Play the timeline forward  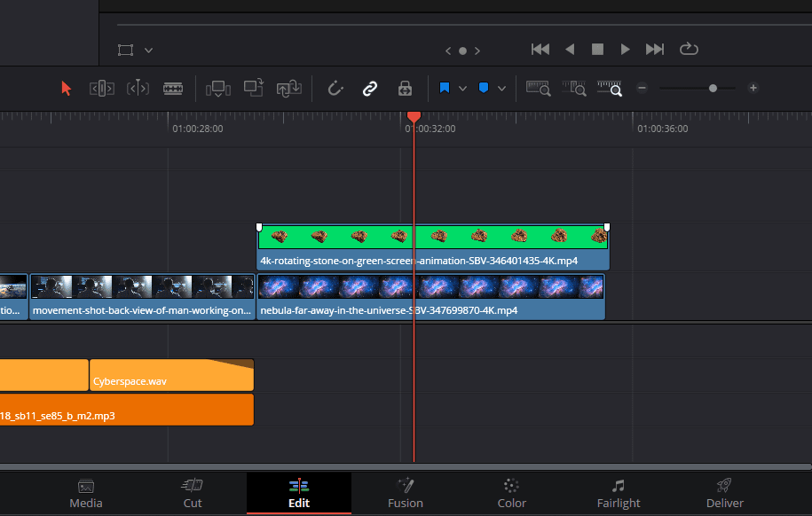[x=625, y=49]
